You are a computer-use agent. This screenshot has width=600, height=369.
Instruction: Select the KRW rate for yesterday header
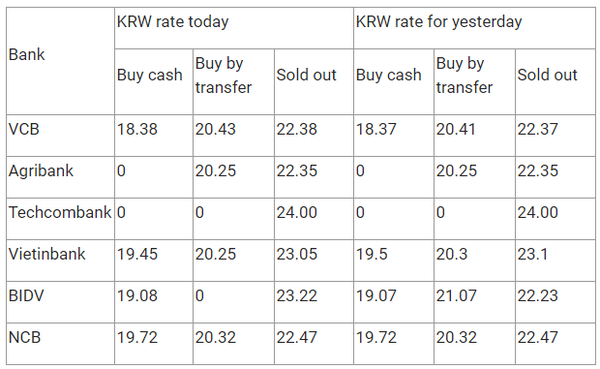click(439, 21)
